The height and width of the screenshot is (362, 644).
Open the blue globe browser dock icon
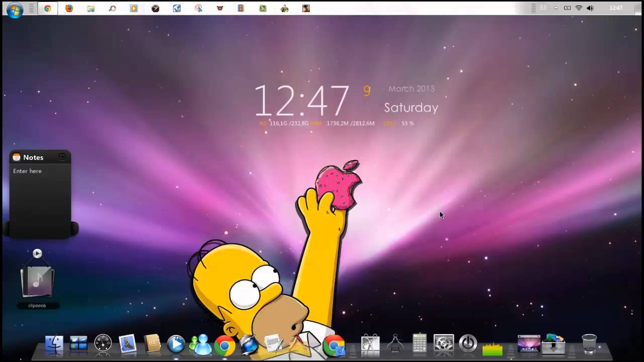pos(249,344)
